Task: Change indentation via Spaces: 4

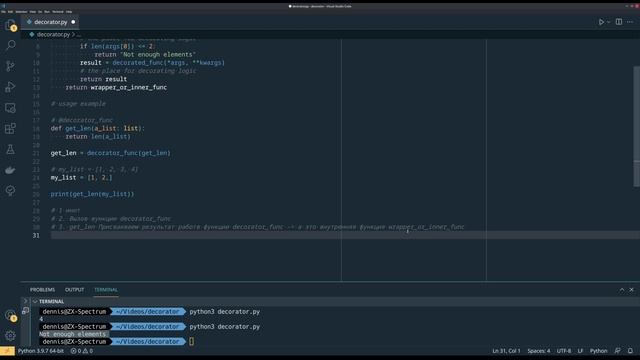Action: [538, 351]
